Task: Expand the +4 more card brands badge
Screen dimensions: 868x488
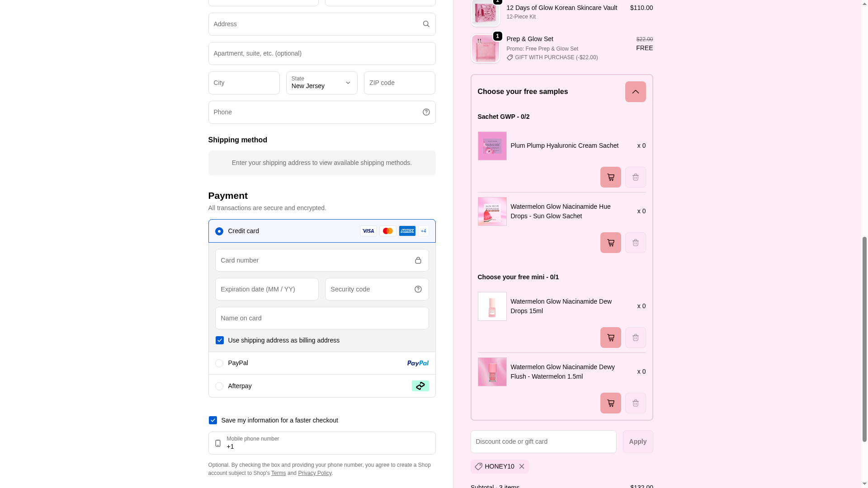Action: pos(423,231)
